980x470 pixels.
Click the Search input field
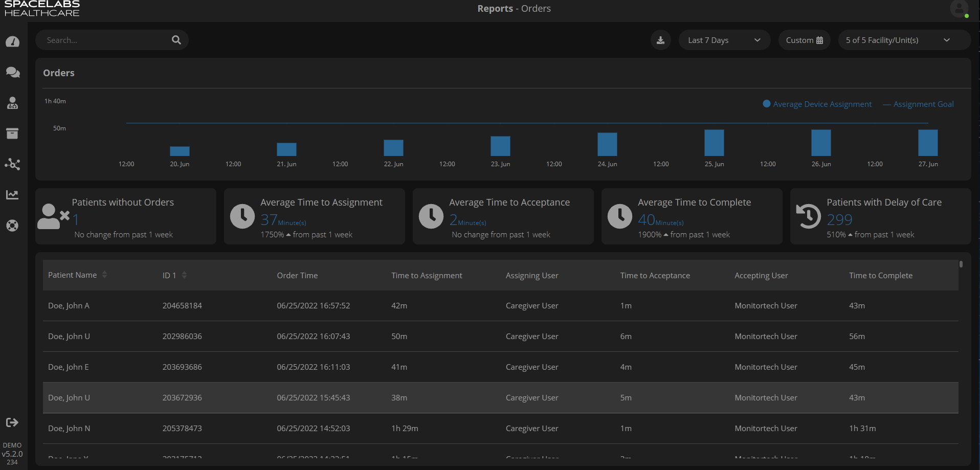[x=105, y=40]
